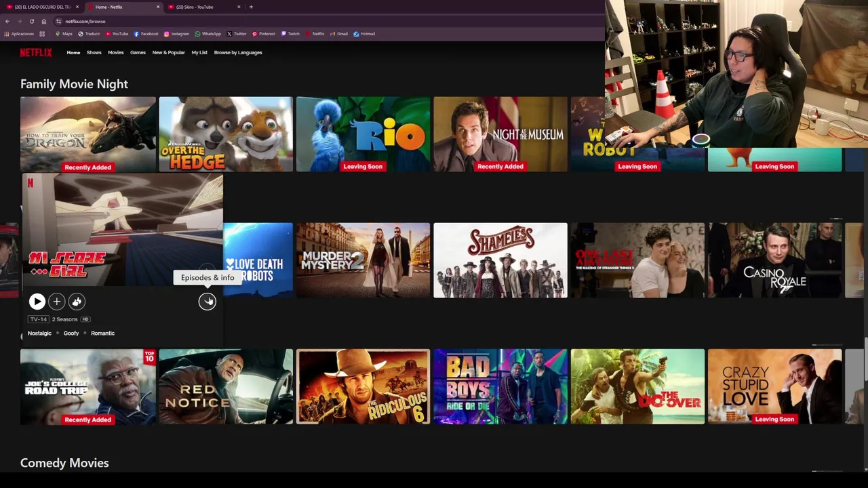Screen dimensions: 868x488
Task: Open New & Popular section
Action: click(x=168, y=52)
